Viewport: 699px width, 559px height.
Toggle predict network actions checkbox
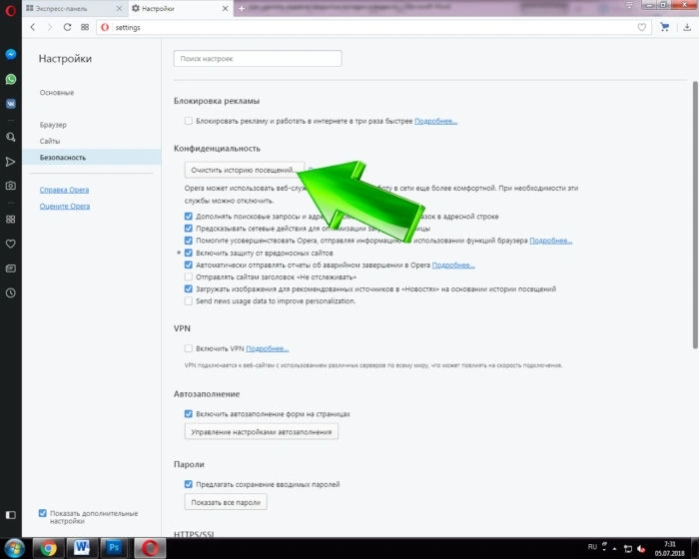189,228
